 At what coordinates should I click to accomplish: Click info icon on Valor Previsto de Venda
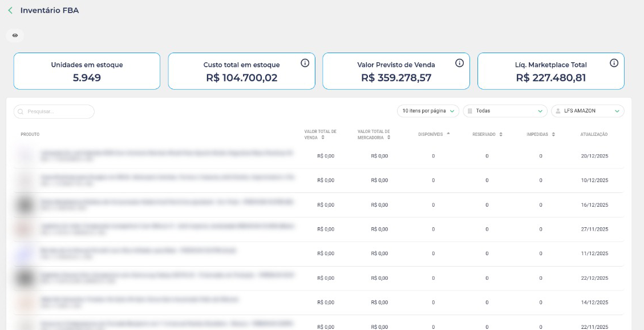459,63
